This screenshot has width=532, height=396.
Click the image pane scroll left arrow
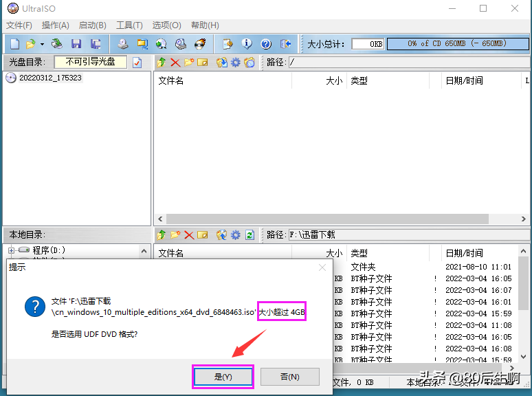click(160, 219)
